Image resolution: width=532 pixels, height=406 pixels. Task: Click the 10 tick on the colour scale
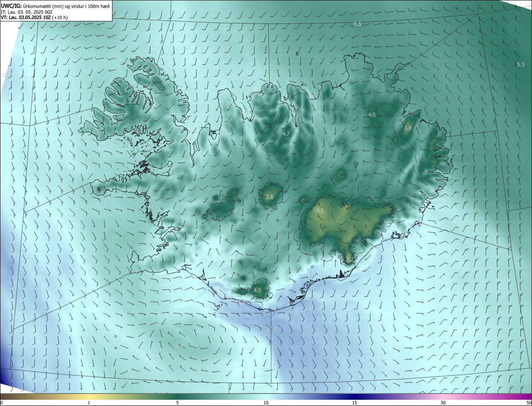pyautogui.click(x=266, y=403)
